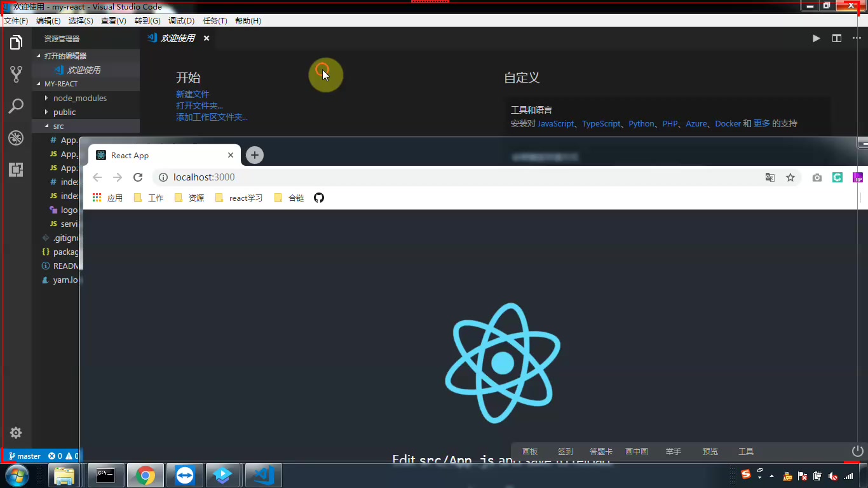The width and height of the screenshot is (868, 488).
Task: Open the 编辑(E) menu
Action: click(x=48, y=21)
